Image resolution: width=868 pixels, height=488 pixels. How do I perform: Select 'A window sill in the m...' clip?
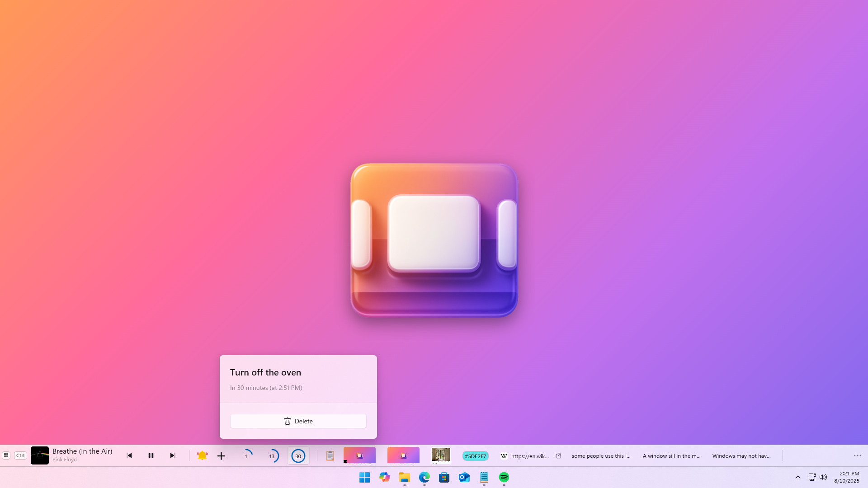click(671, 456)
